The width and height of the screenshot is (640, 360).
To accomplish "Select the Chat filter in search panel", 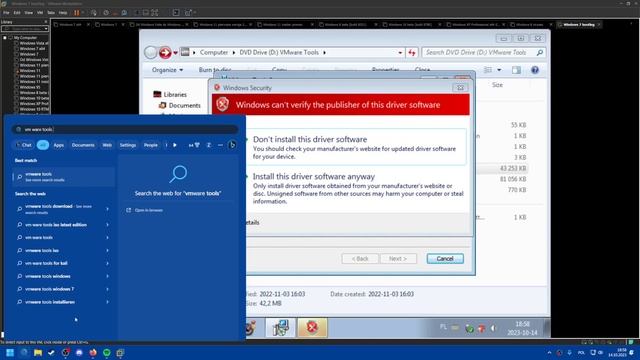I will pos(24,145).
